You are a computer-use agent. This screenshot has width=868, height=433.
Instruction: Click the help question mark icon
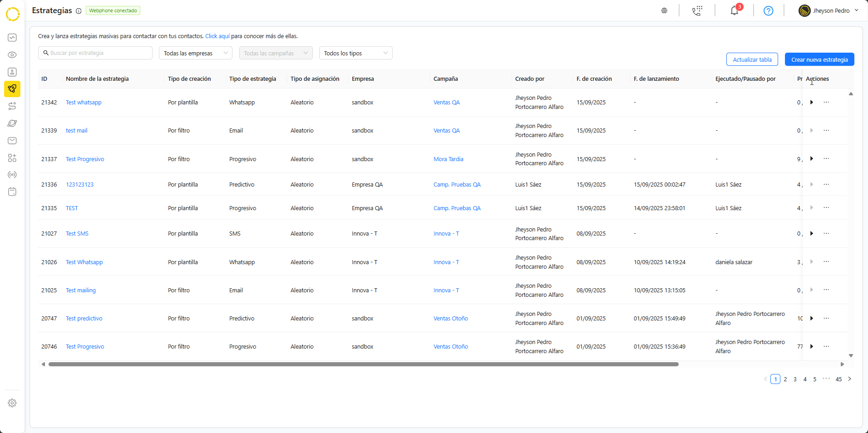[768, 10]
